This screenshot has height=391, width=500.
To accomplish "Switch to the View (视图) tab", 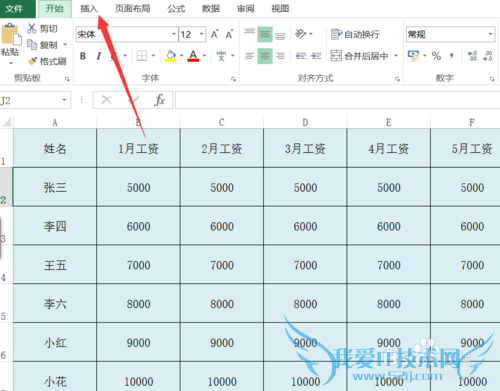I will coord(280,9).
